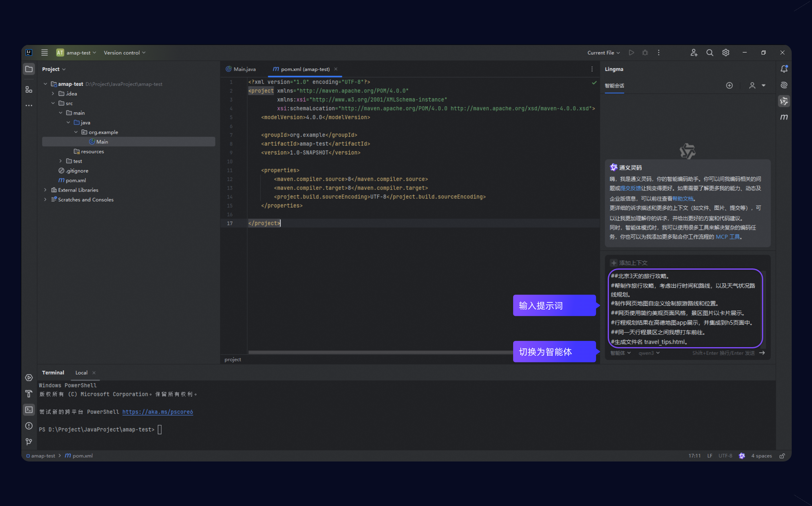
Task: Start a new Lingma chat
Action: 729,85
